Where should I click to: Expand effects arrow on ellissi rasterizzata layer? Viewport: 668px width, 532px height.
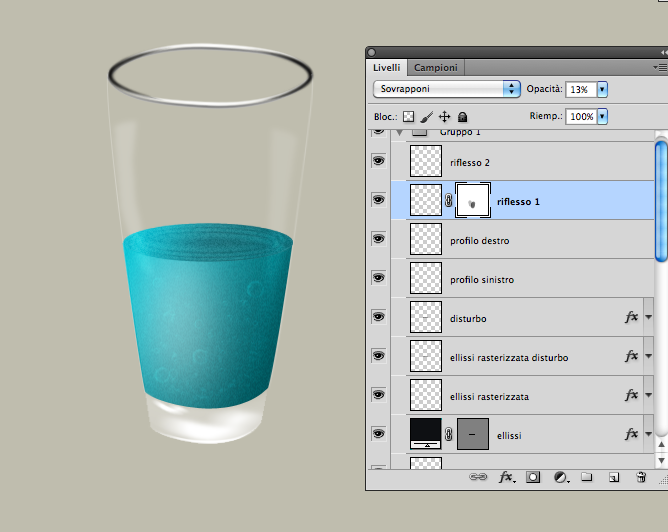click(648, 395)
